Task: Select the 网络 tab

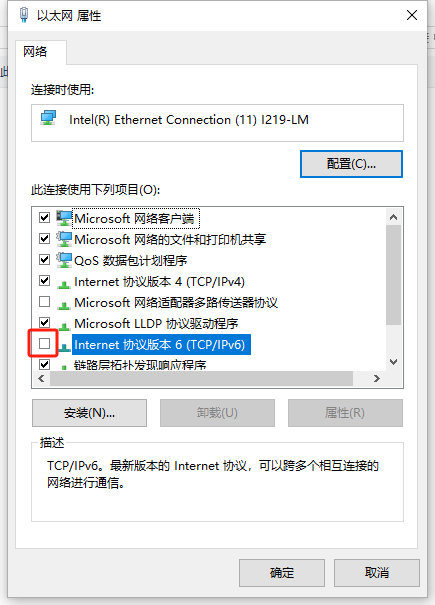Action: (35, 51)
